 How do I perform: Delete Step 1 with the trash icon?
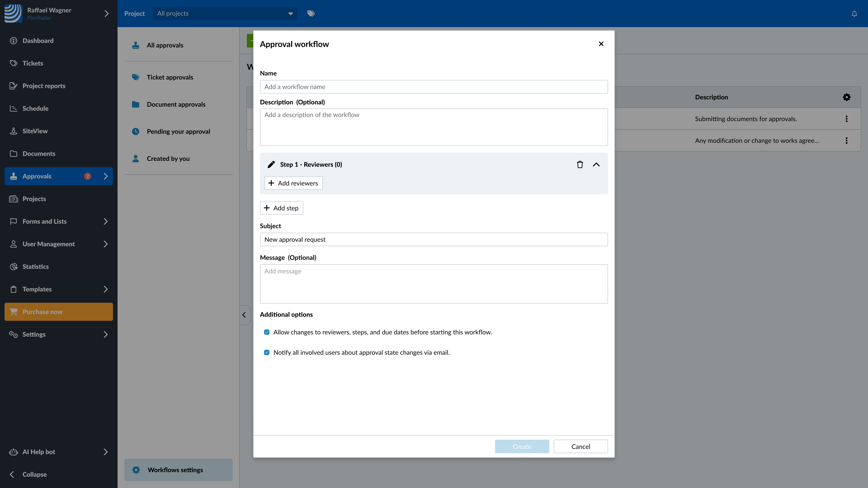(580, 164)
